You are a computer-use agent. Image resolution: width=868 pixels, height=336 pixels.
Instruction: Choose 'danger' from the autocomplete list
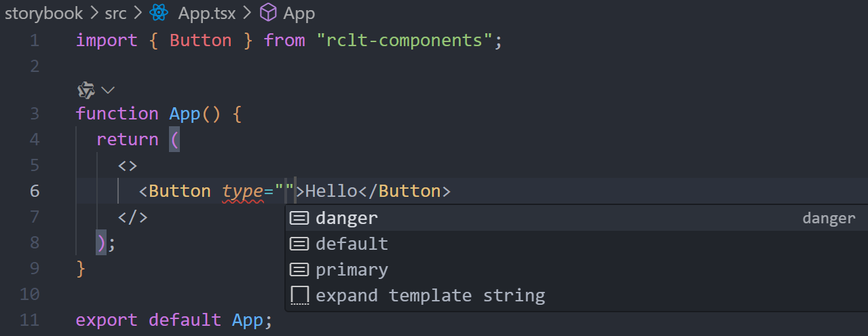[x=576, y=218]
